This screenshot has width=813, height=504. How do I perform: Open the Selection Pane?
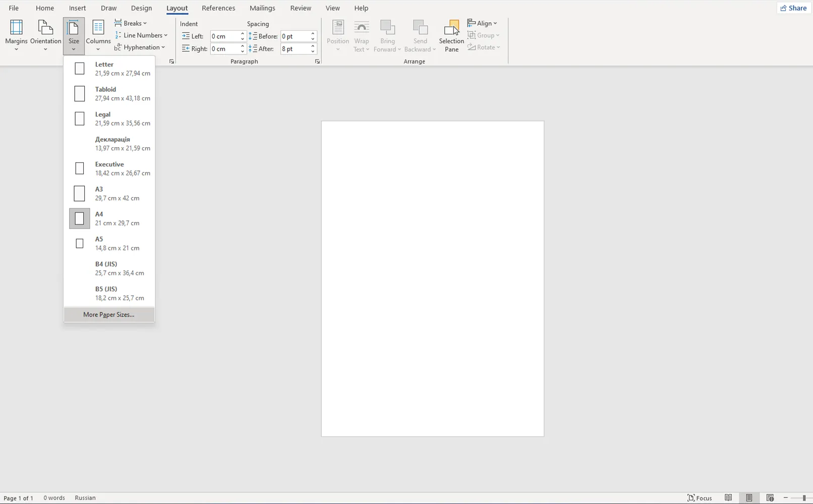click(451, 35)
